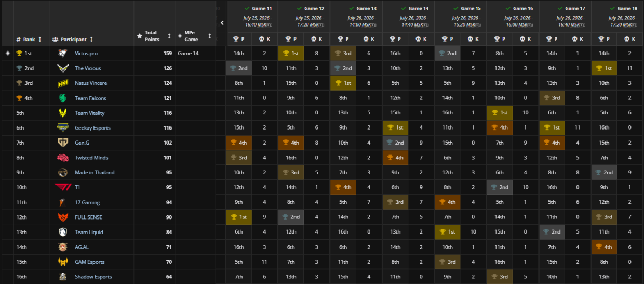Image resolution: width=644 pixels, height=284 pixels.
Task: Click FULL SENSE logo icon
Action: point(62,217)
